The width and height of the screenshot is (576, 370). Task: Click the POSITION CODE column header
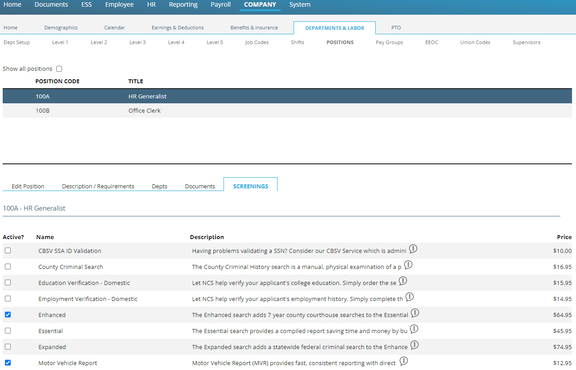[57, 81]
